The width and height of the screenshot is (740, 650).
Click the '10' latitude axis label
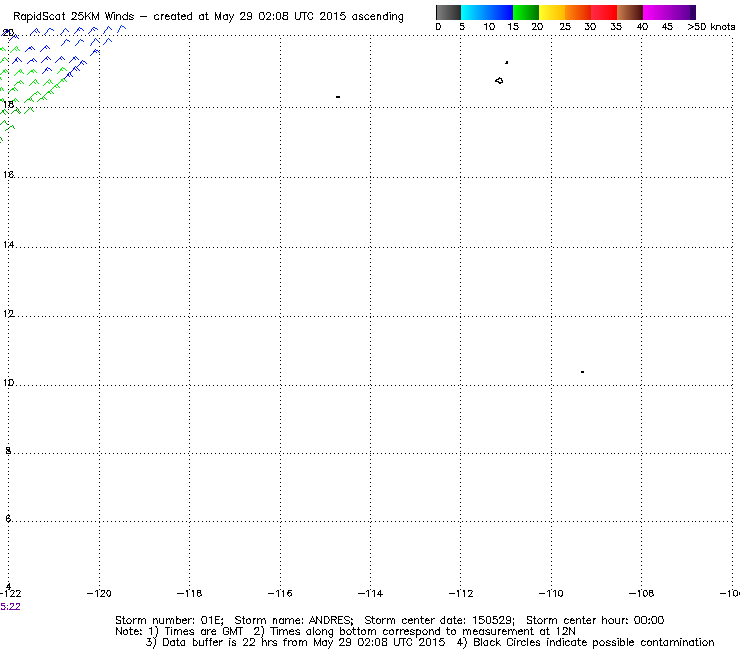click(x=8, y=382)
